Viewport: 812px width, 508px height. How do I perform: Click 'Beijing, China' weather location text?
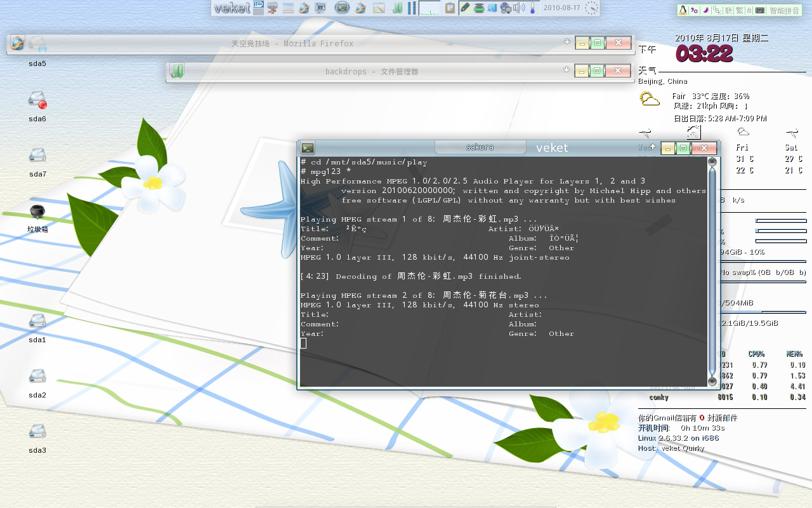[663, 81]
